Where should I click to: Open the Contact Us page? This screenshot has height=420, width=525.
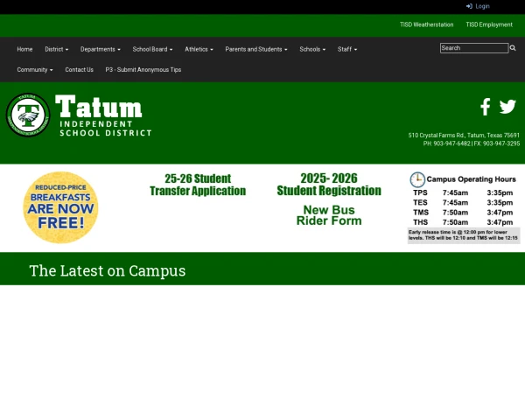pos(80,70)
